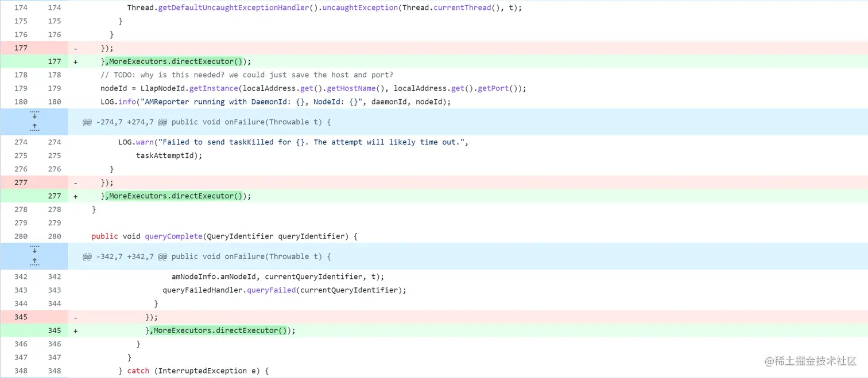Viewport: 868px width, 378px height.
Task: Click 'QueryIdentifier queryIdentifier' parameter on line 280
Action: click(x=274, y=236)
